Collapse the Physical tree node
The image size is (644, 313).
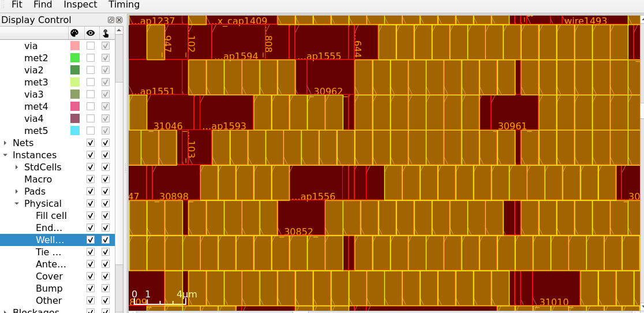click(17, 203)
